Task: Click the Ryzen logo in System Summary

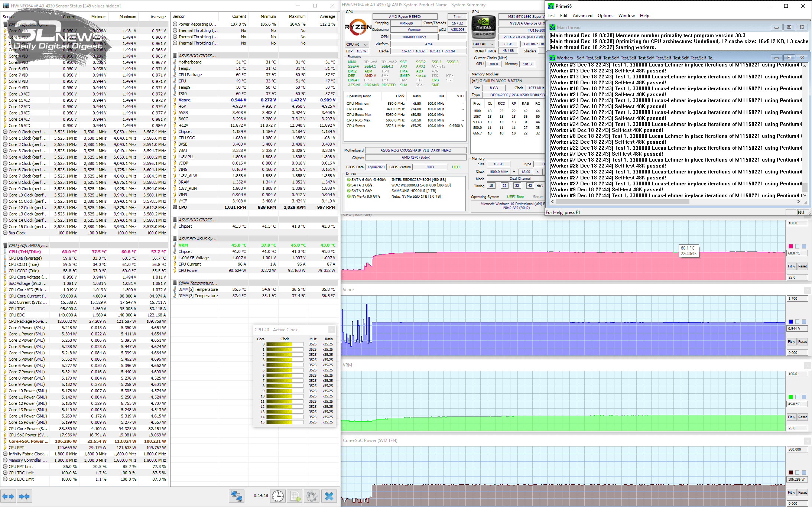Action: 358,27
